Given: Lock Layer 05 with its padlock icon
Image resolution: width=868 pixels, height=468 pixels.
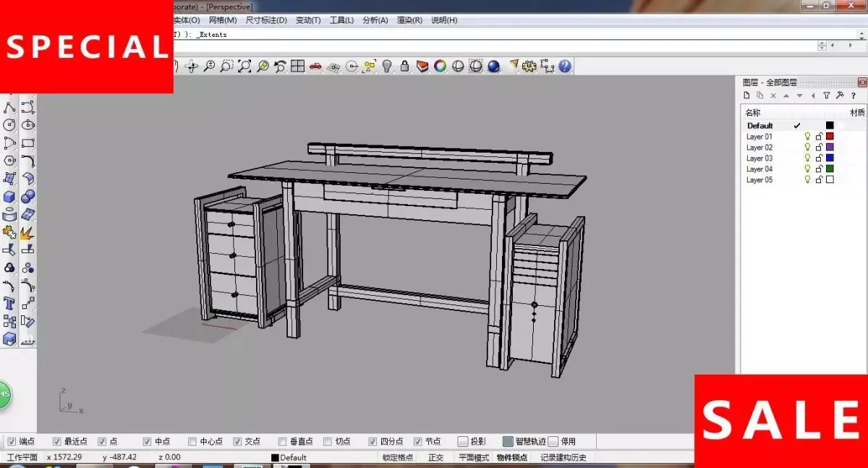Looking at the screenshot, I should 820,179.
